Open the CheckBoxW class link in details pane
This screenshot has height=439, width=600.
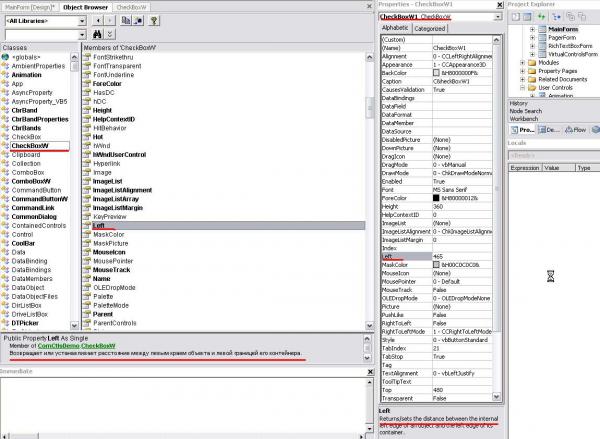(98, 346)
